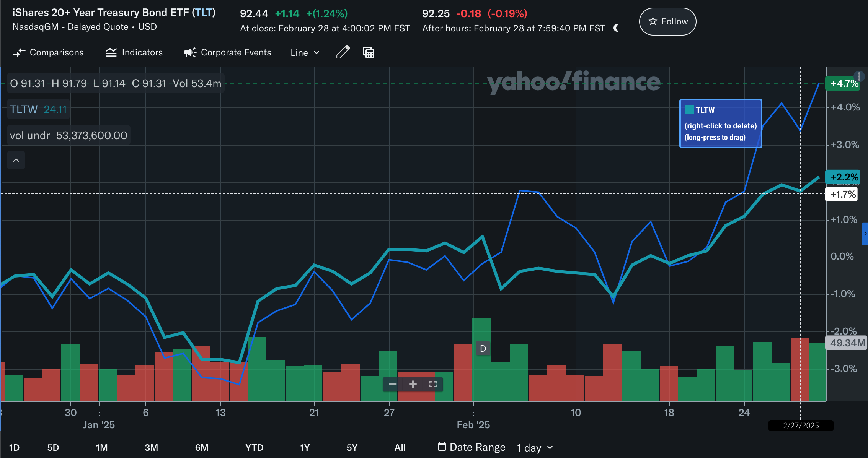Click the TLTW color swatch in tooltip
This screenshot has width=868, height=458.
689,110
